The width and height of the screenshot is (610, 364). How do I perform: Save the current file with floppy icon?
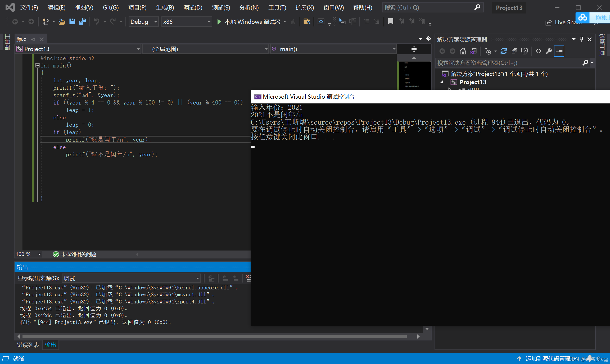[x=72, y=22]
